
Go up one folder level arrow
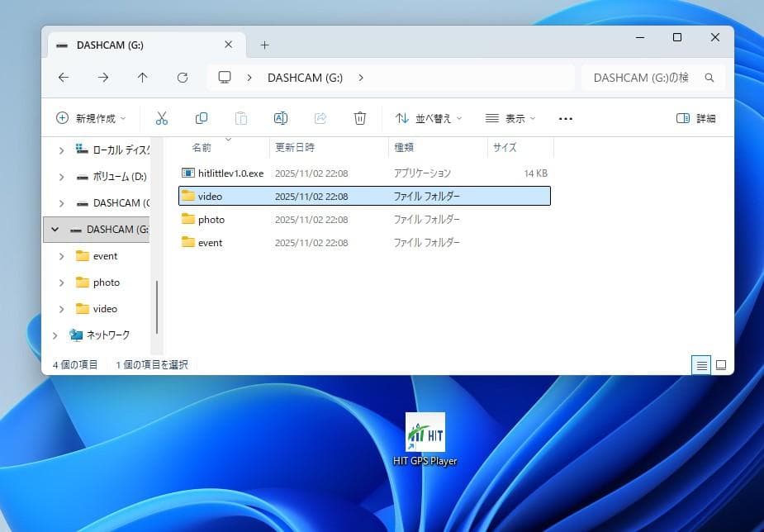142,78
